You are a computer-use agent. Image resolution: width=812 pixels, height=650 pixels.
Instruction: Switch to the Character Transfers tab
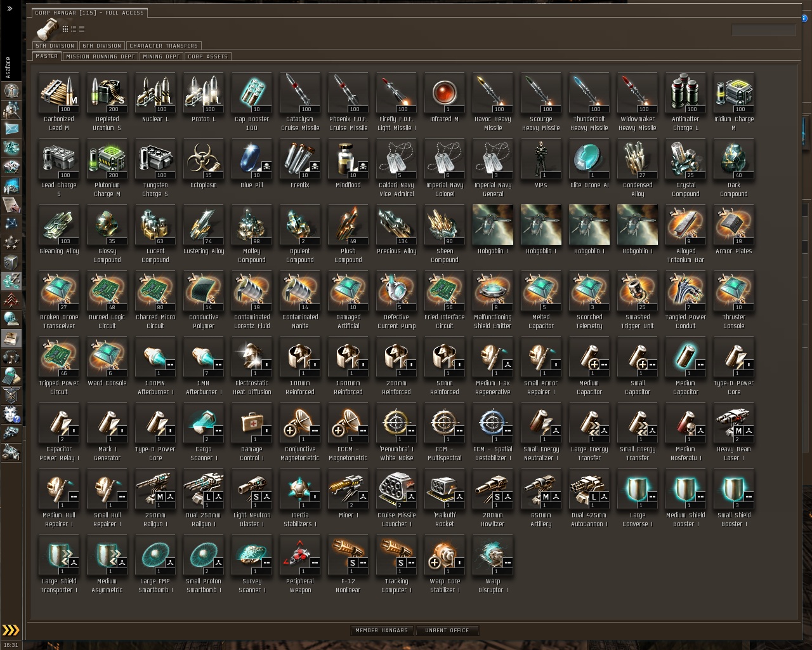coord(164,46)
